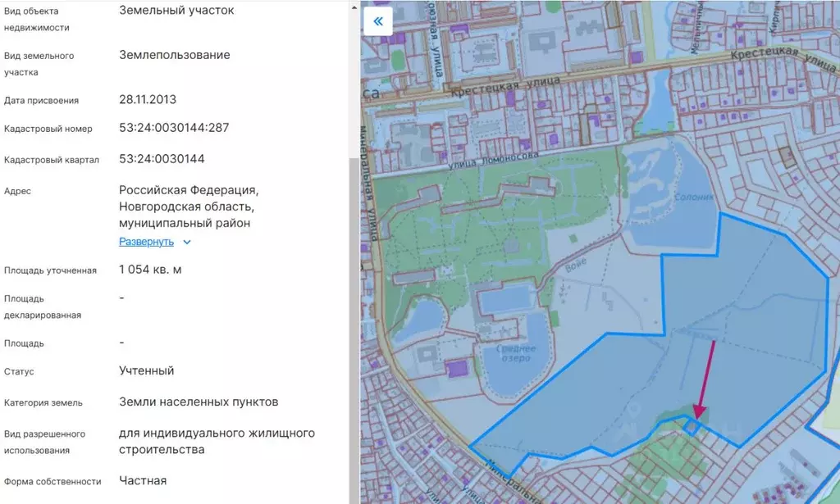The image size is (840, 504).
Task: Click the refined area 1 054 кв. м value
Action: point(150,269)
